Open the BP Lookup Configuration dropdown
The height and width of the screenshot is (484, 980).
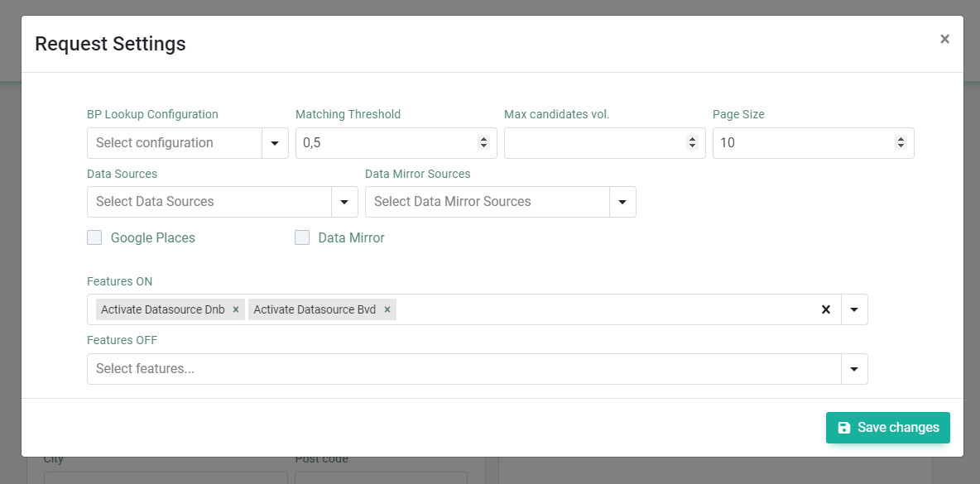click(x=188, y=143)
